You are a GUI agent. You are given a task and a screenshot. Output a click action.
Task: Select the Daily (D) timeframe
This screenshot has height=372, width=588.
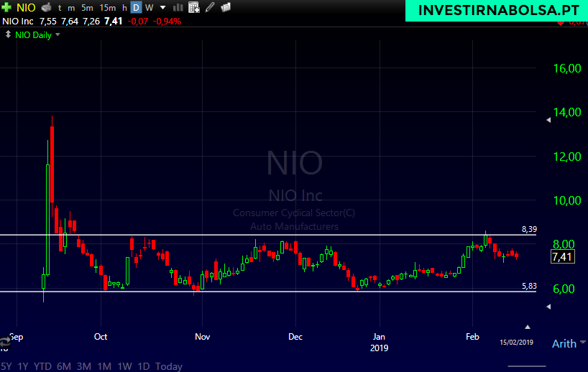pos(136,7)
